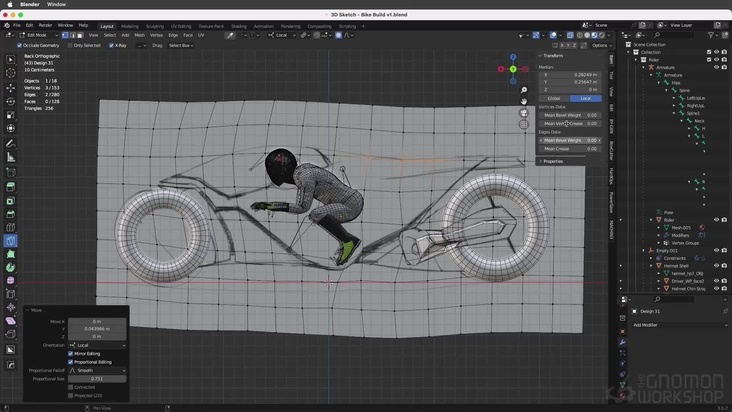
Task: Uncheck Proportional Editing in Move panel
Action: (70, 362)
